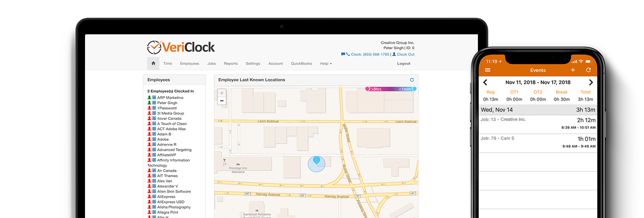644x218 pixels.
Task: Add new event with plus icon on phone
Action: pyautogui.click(x=573, y=70)
